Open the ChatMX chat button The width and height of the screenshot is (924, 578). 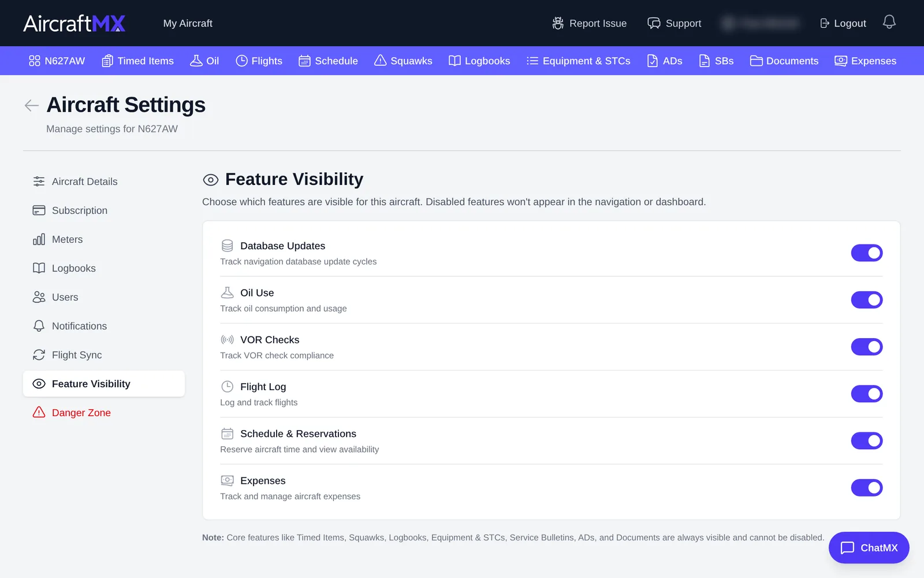869,547
